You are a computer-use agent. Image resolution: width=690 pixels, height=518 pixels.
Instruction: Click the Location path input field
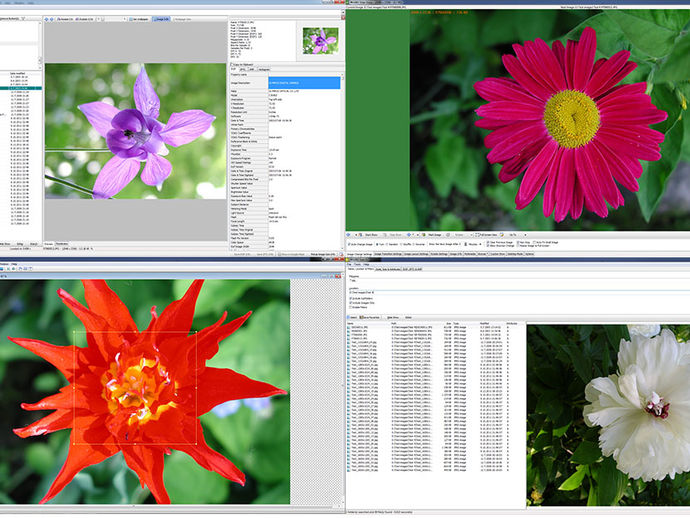click(519, 292)
